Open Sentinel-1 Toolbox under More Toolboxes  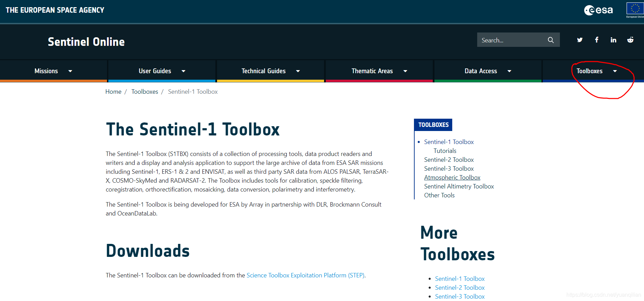460,279
